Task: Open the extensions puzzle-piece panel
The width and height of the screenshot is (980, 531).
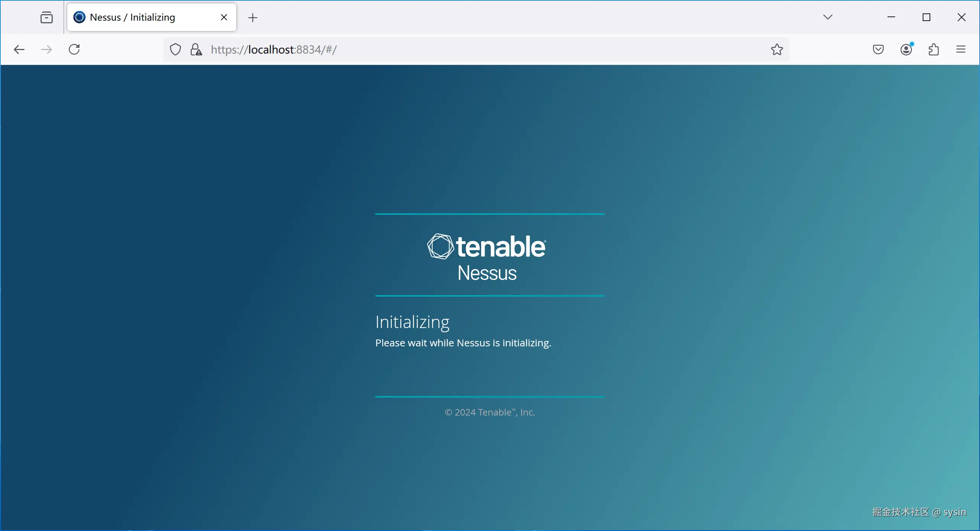Action: click(x=933, y=49)
